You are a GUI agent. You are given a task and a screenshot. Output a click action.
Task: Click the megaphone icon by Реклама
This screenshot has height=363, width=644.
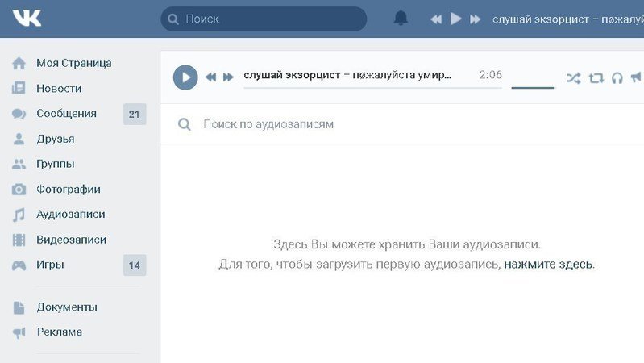[19, 332]
